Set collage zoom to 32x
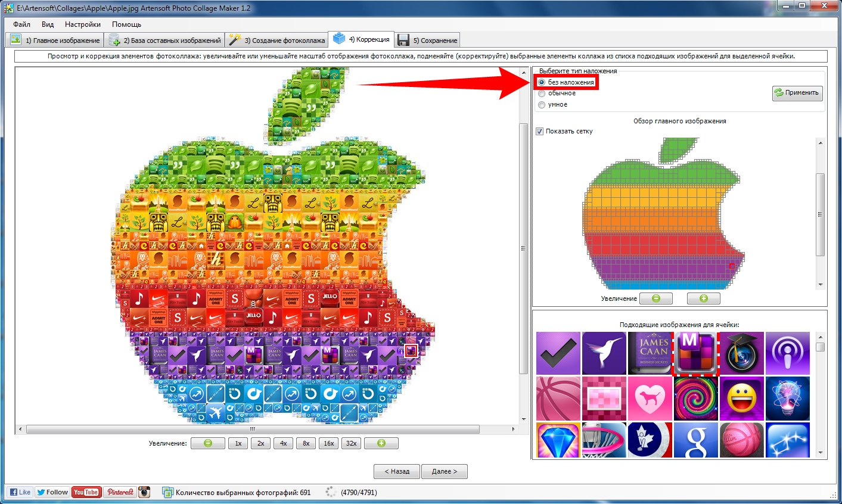This screenshot has width=842, height=504. [351, 443]
